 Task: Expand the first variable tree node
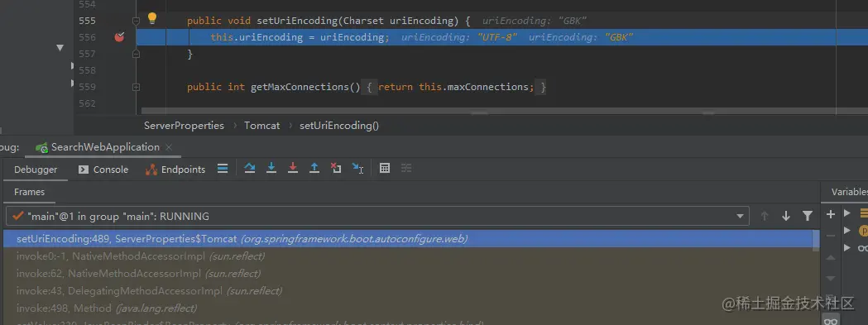(x=847, y=213)
